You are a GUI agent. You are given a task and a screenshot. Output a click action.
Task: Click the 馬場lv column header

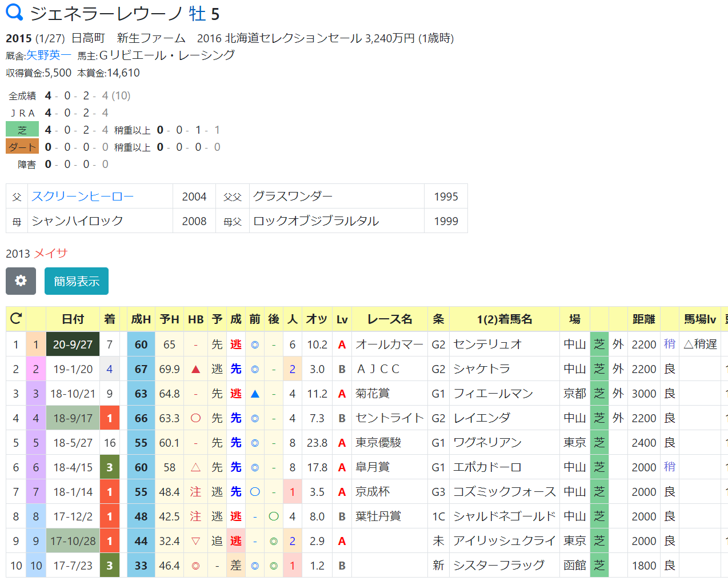pyautogui.click(x=700, y=319)
